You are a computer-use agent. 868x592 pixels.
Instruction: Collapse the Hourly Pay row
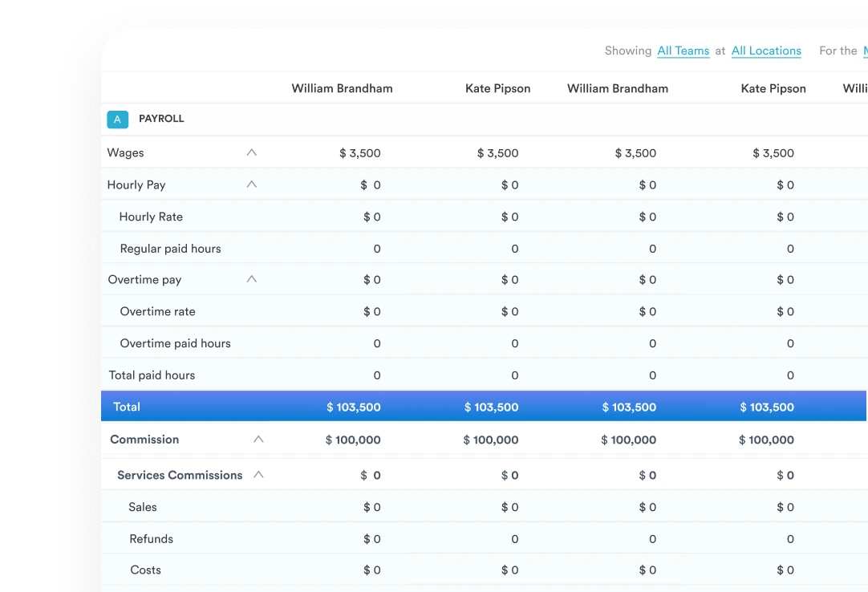point(252,184)
